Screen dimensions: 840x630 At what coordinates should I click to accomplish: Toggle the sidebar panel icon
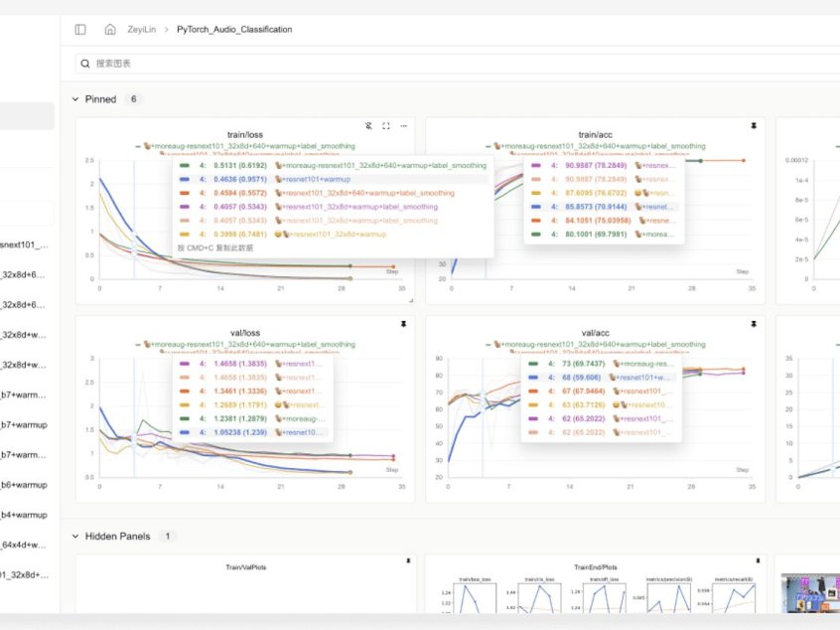coord(80,30)
